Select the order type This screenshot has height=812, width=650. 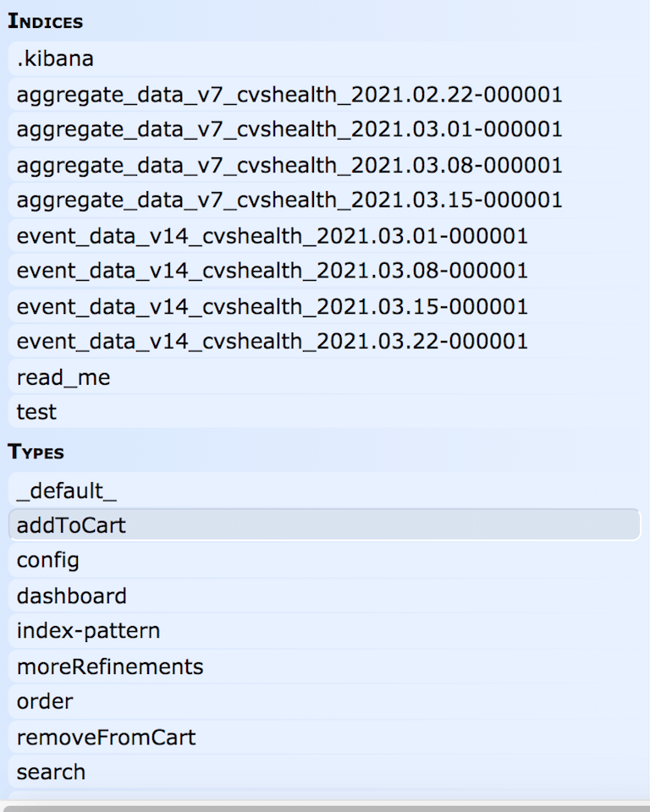pos(324,701)
